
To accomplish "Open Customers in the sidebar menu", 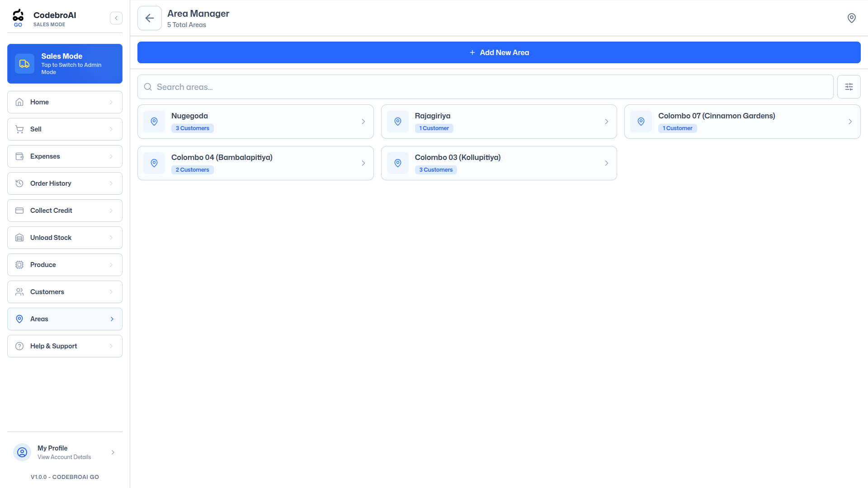I will pos(65,292).
